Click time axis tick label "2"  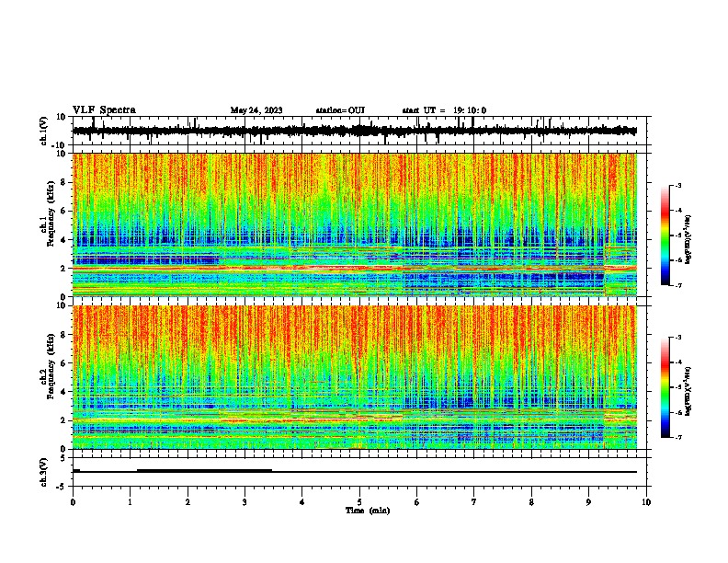click(188, 502)
